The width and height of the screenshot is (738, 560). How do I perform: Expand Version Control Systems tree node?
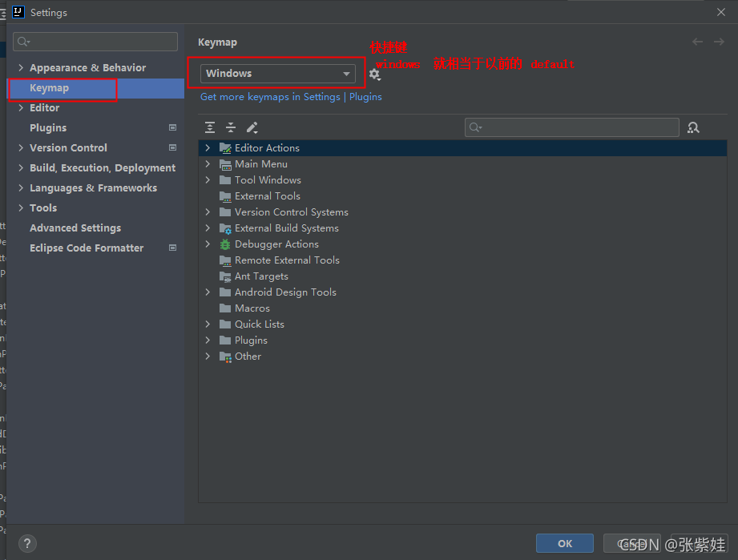208,212
